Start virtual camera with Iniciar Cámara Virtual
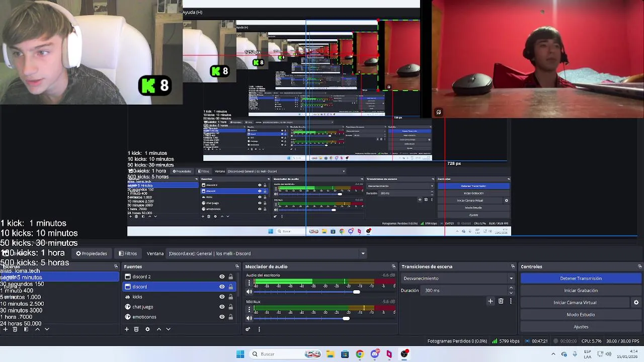This screenshot has height=362, width=644. coord(575,303)
